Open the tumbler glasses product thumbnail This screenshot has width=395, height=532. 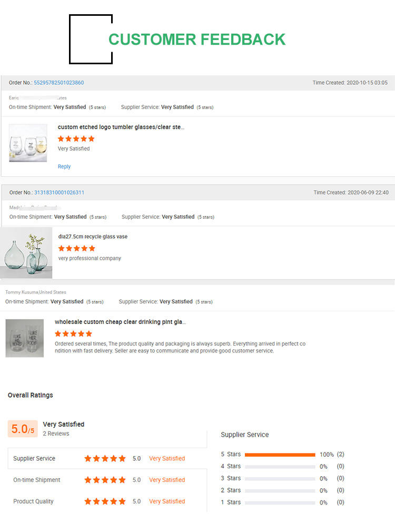click(28, 143)
